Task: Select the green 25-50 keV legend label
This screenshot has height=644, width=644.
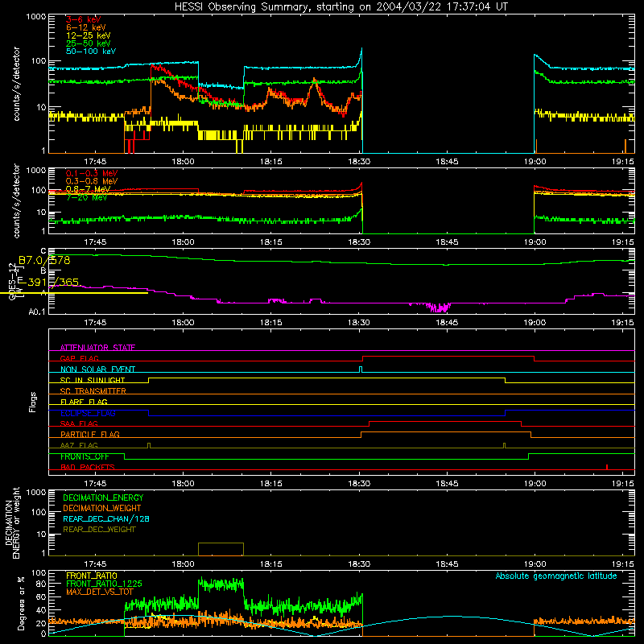Action: point(89,43)
